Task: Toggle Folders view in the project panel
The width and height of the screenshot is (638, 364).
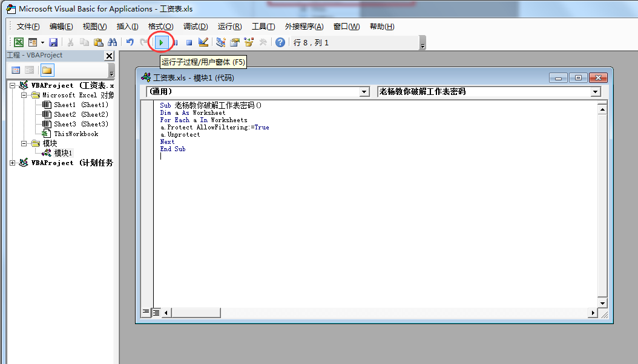Action: coord(47,70)
